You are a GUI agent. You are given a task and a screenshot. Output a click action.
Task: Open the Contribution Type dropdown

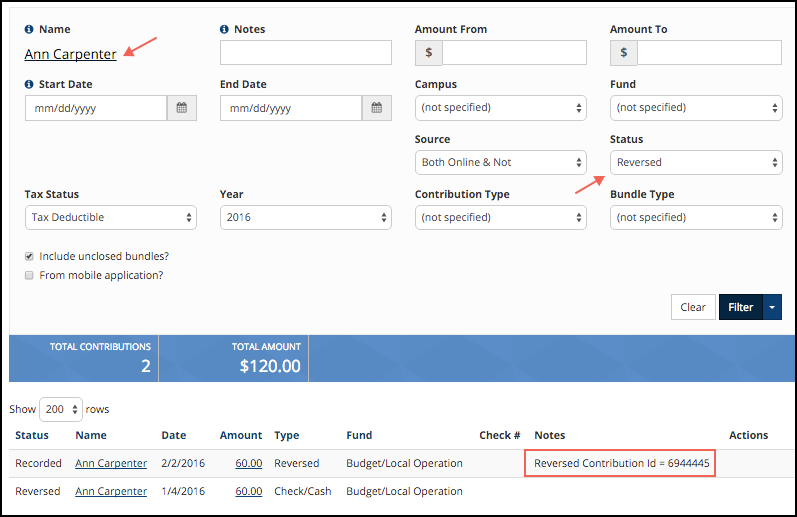click(501, 218)
